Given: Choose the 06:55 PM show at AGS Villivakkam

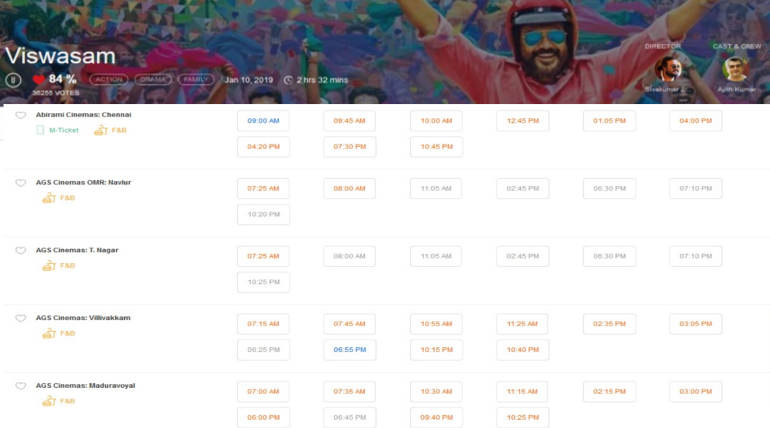Looking at the screenshot, I should 349,350.
